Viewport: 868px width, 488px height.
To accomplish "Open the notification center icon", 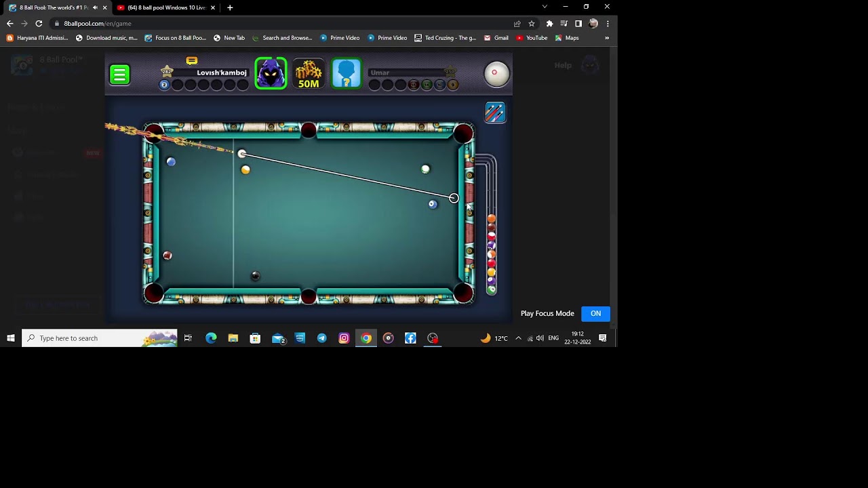I will click(603, 338).
